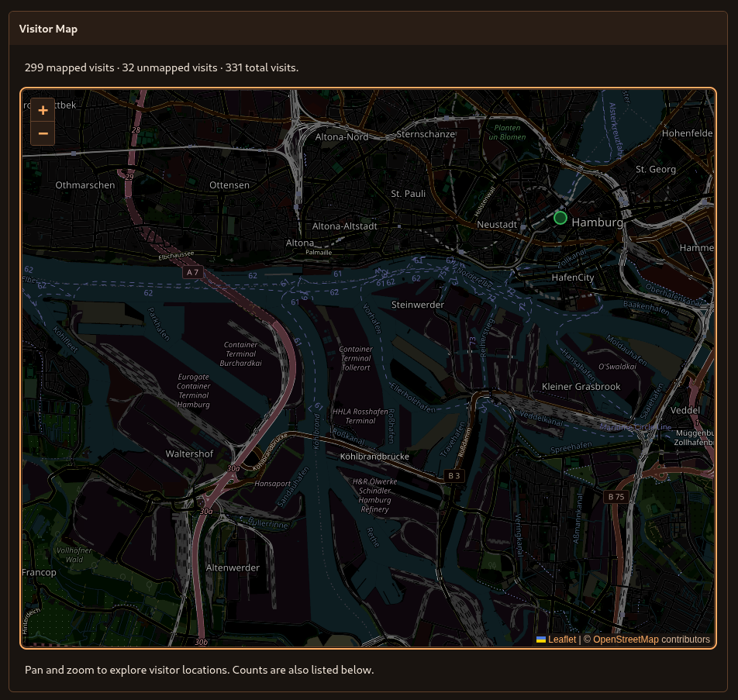The image size is (738, 700).
Task: Click the Altona map label
Action: [x=300, y=243]
